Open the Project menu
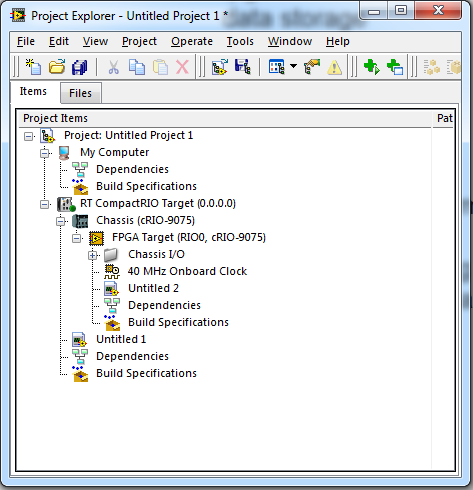473x490 pixels. click(139, 41)
